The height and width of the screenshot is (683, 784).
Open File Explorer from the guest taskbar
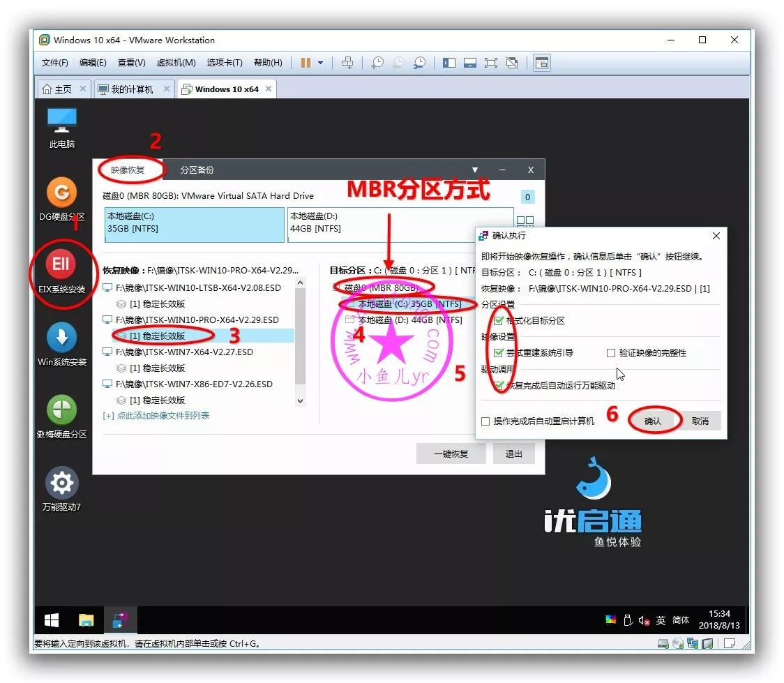(86, 620)
